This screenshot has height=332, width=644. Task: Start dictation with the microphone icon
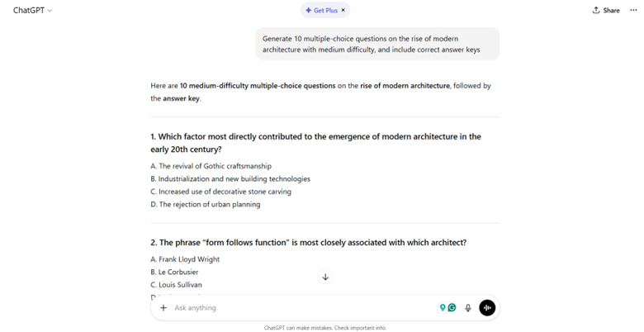pos(468,308)
